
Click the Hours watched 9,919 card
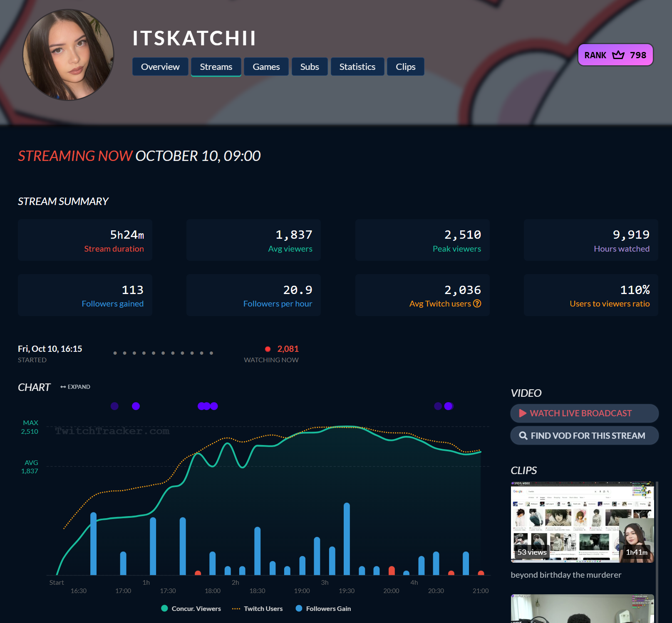click(591, 240)
